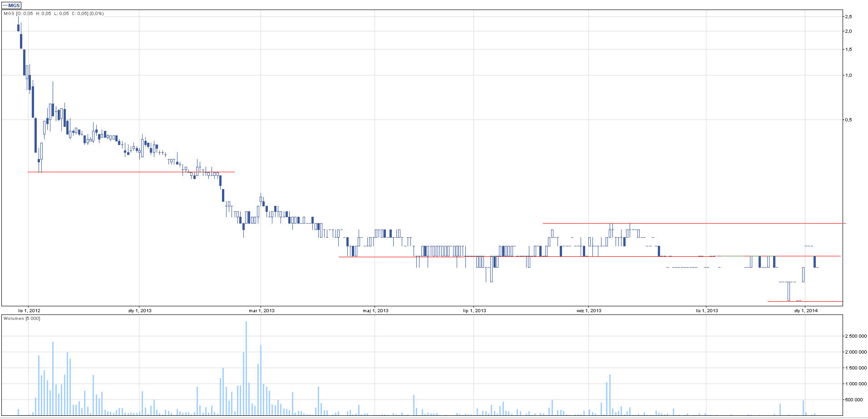Screen dimensions: 868x419
Task: Click the 'sty 1, 2014' date marker
Action: click(x=806, y=311)
